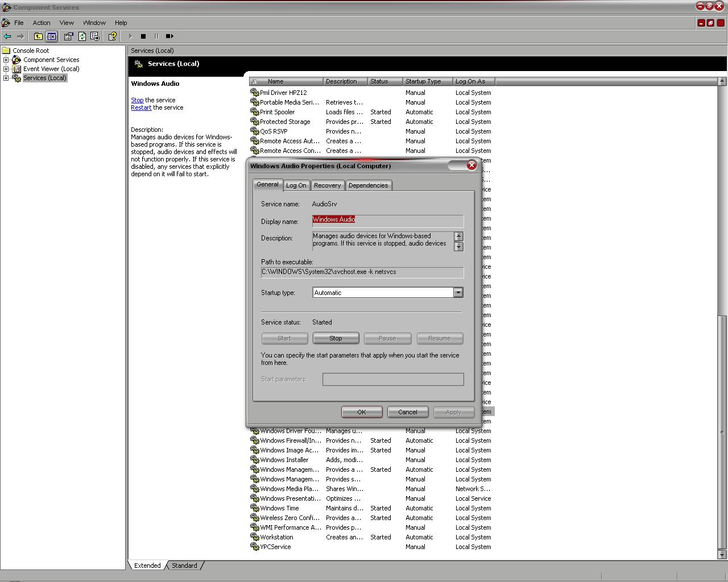Click Description box scroll down arrow in dialog
728x582 pixels.
click(458, 246)
